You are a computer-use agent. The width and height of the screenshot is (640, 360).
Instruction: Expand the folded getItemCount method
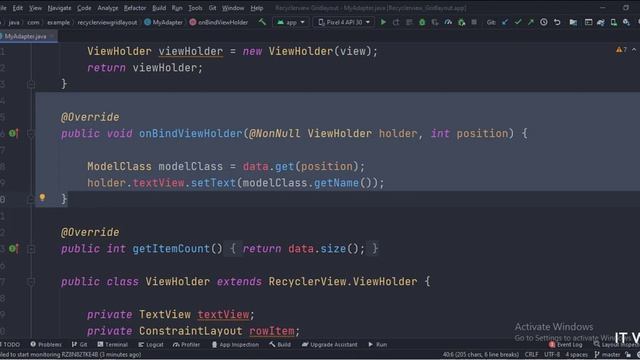31,249
